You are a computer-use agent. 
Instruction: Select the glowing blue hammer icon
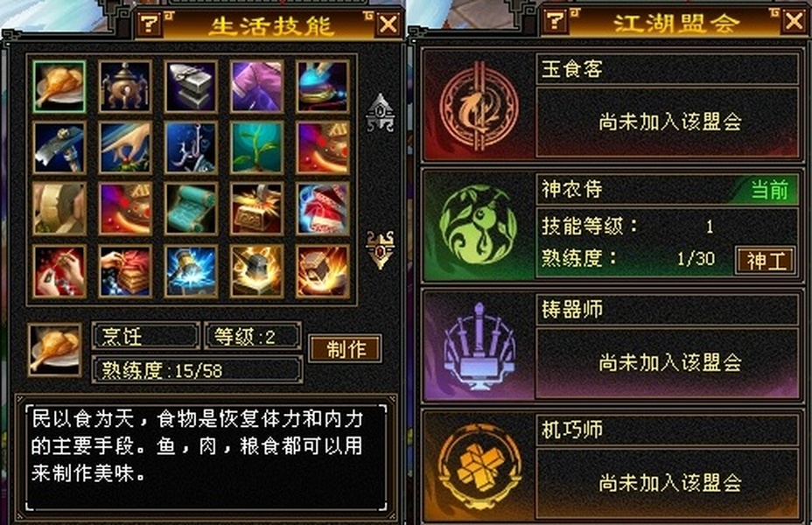[191, 271]
